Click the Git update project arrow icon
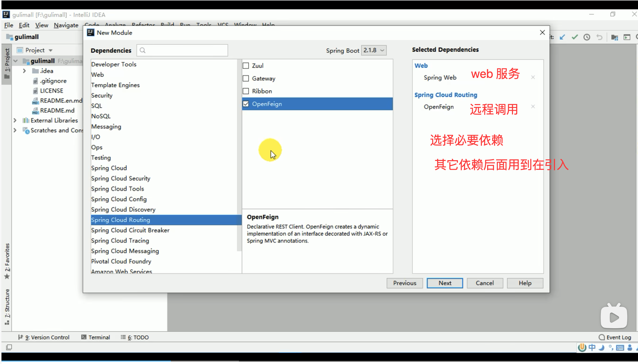Viewport: 638px width, 364px height. [x=562, y=37]
